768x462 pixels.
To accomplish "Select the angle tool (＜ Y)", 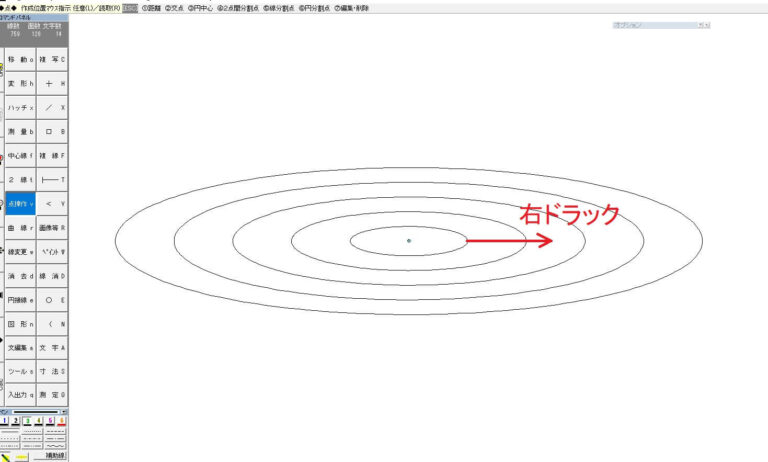I will [x=52, y=204].
